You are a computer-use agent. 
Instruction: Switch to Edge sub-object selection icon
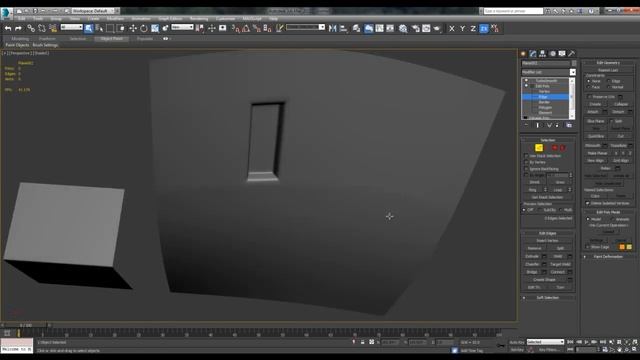pos(539,148)
